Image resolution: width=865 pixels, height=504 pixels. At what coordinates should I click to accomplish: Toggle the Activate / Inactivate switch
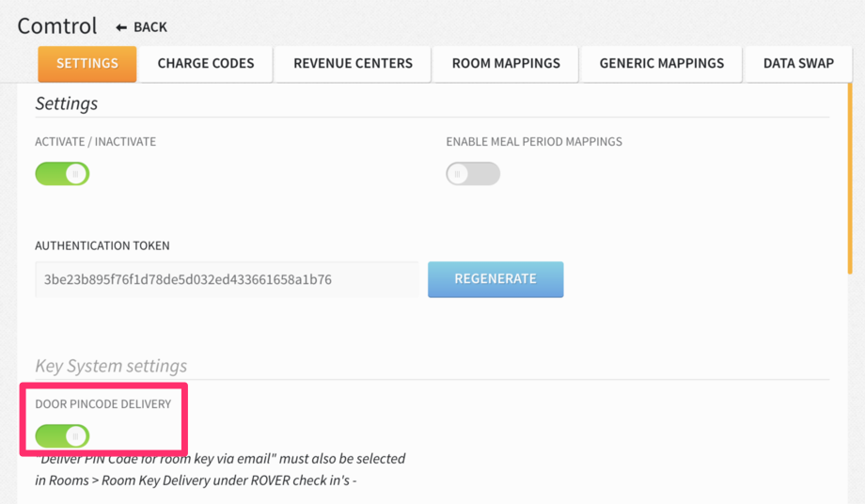tap(62, 174)
